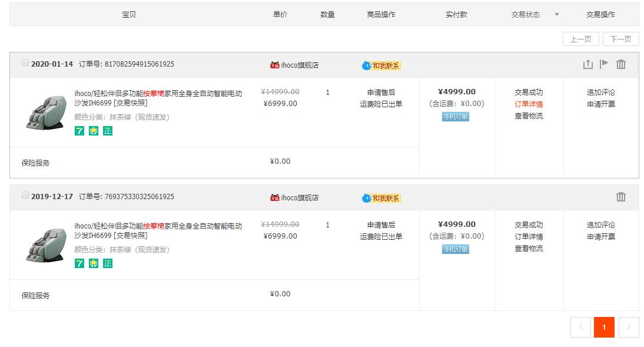
Task: Select the checkbox for the 2019-12-17 order
Action: point(25,194)
